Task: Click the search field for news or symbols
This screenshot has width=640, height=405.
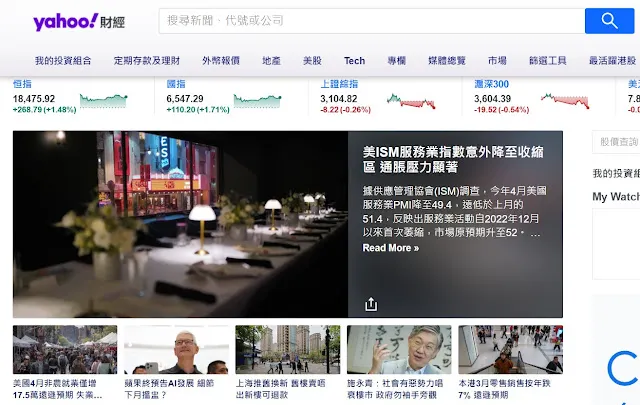Action: coord(371,21)
